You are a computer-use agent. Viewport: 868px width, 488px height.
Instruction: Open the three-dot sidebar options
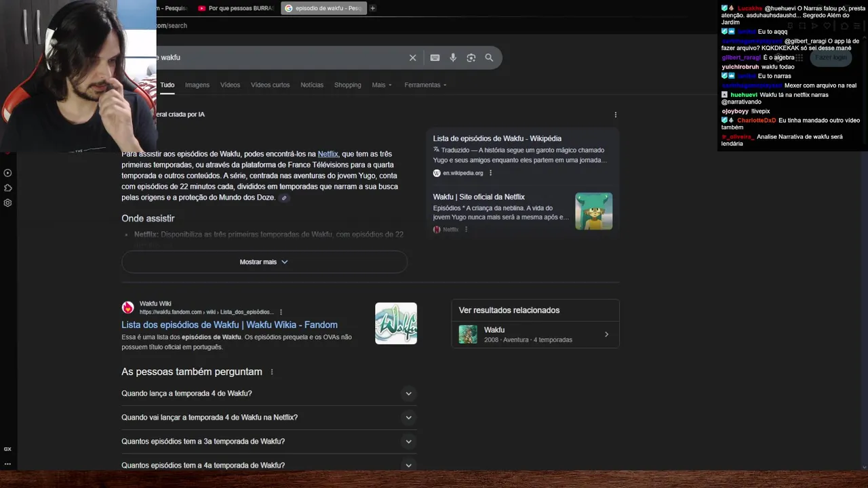7,464
